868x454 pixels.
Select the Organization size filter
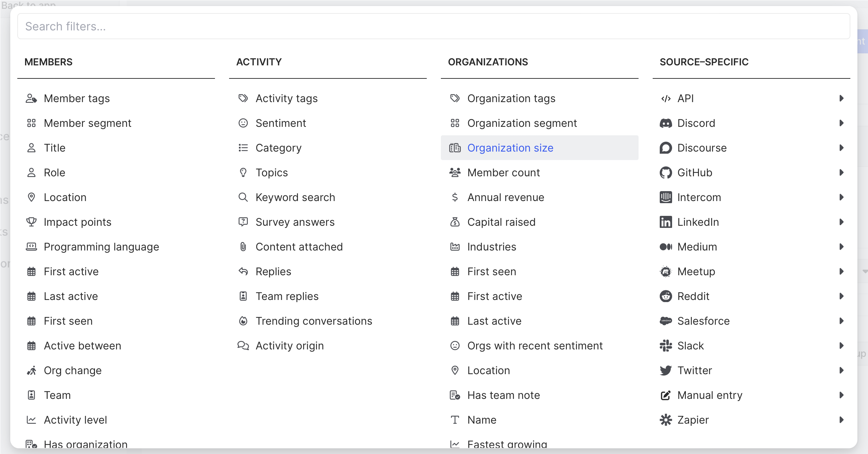(510, 148)
